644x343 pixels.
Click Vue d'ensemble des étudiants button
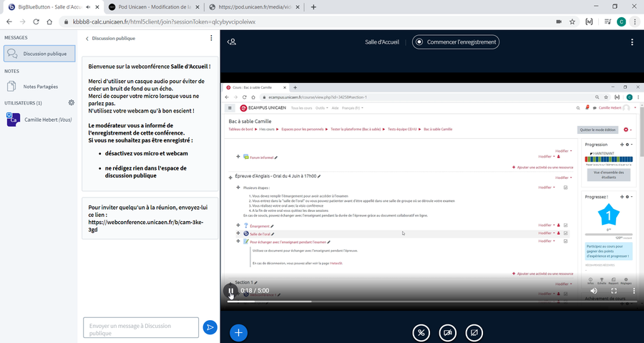(x=609, y=175)
